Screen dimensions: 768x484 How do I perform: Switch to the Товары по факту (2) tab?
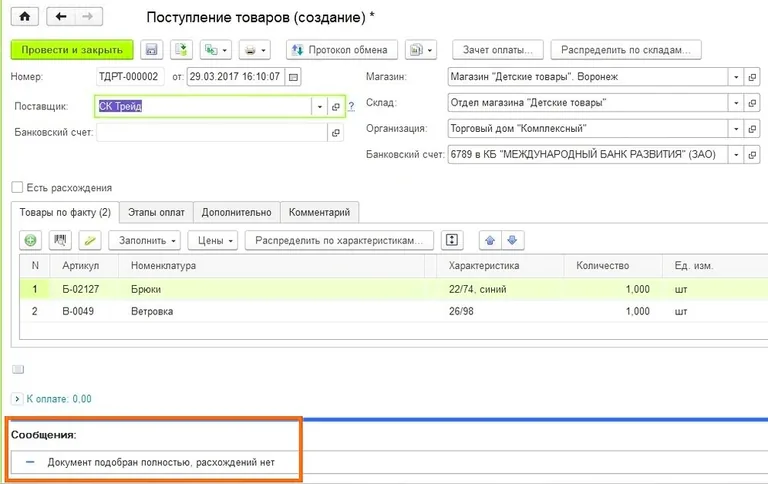point(65,212)
